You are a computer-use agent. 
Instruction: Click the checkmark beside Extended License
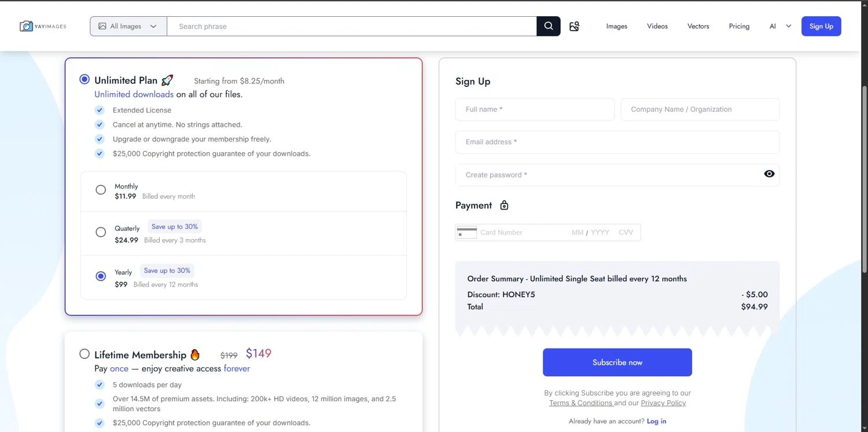click(x=100, y=110)
